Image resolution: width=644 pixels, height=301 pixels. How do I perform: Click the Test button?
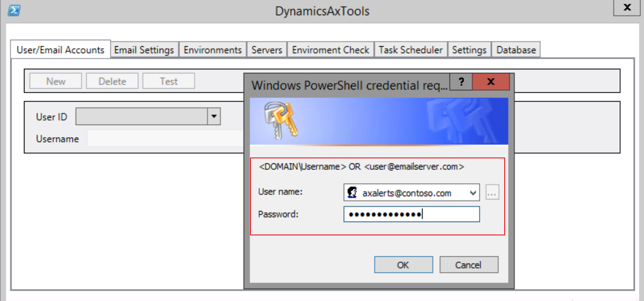coord(169,81)
